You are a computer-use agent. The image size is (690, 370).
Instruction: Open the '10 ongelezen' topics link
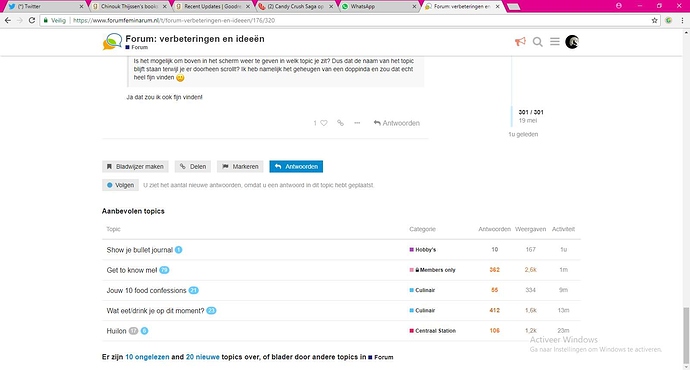[147, 357]
